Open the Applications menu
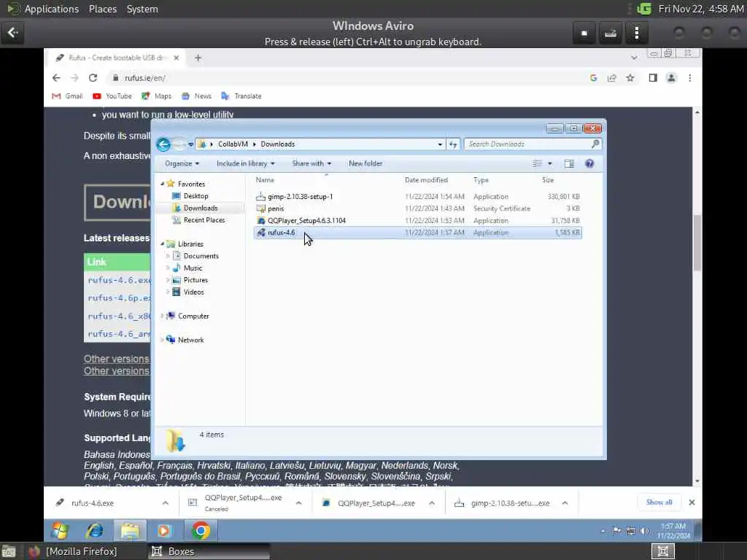 tap(52, 9)
